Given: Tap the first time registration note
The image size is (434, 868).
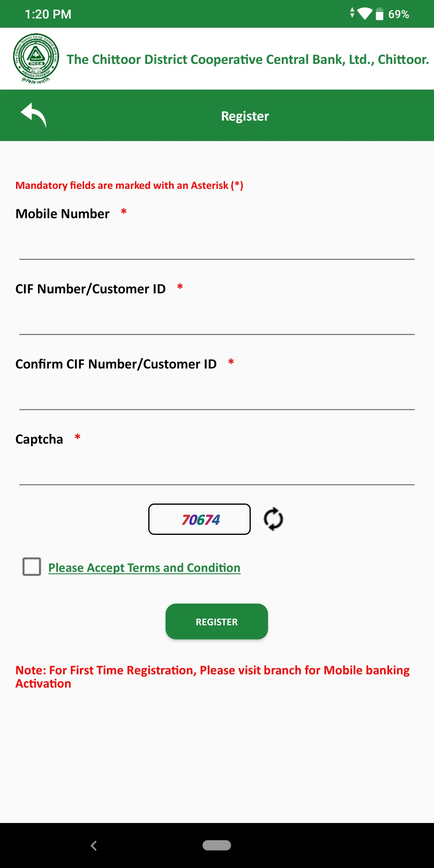Looking at the screenshot, I should coord(212,677).
